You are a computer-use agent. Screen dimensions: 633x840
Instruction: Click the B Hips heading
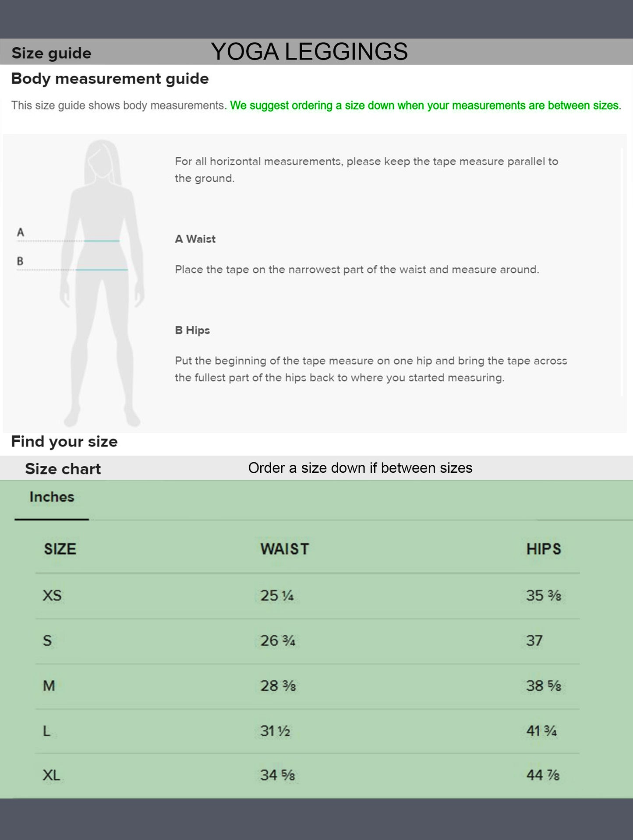coord(192,330)
